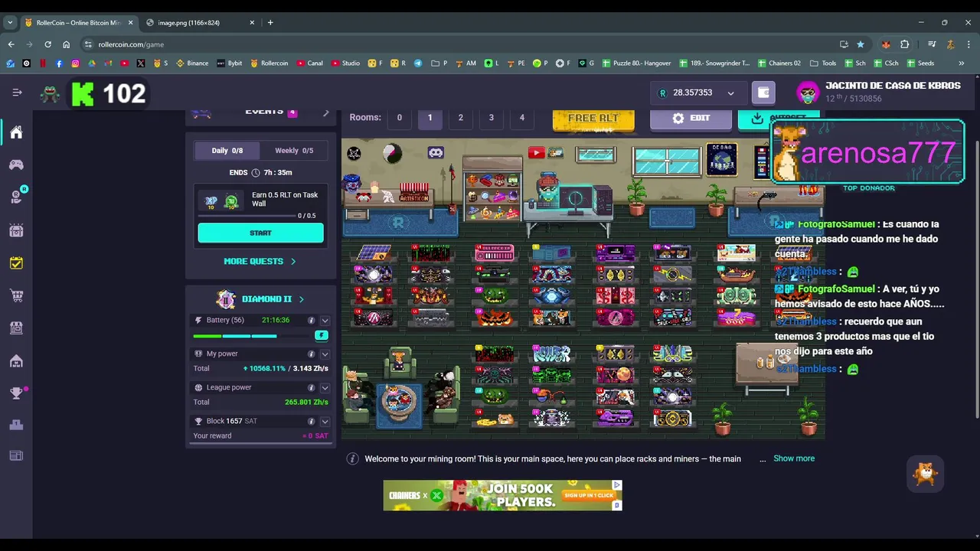The image size is (980, 551).
Task: Click the browser address bar
Action: coord(459,44)
